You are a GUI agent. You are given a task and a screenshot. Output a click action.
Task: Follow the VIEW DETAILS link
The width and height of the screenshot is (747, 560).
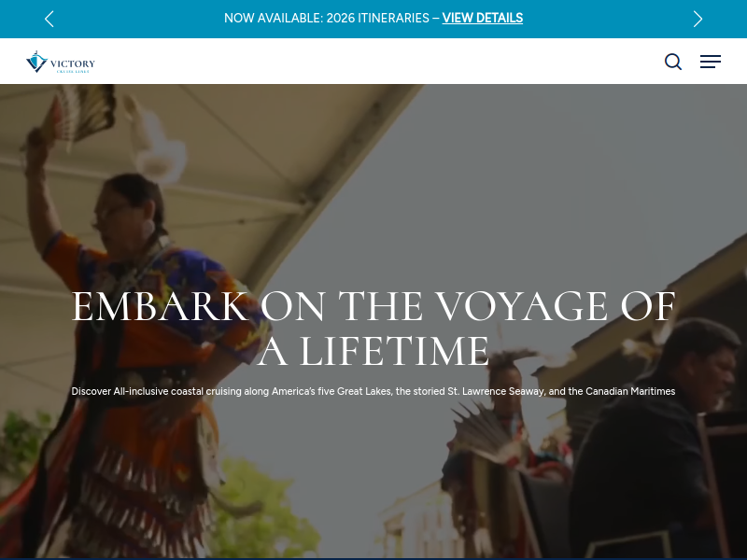coord(482,18)
